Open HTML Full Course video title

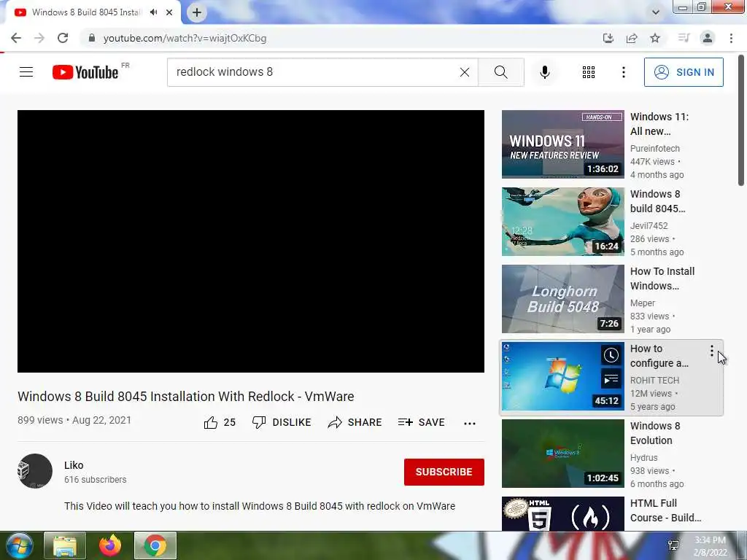665,510
